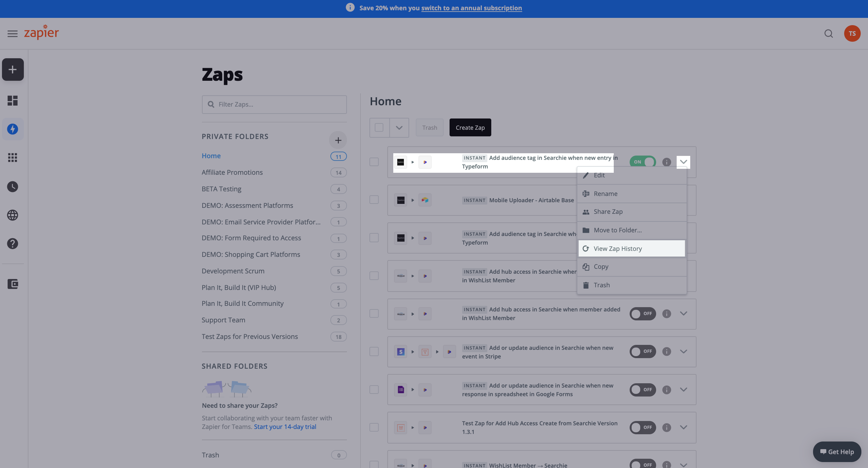Expand options for Test Zap Version 1.3.1
Viewport: 868px width, 468px height.
click(x=683, y=428)
